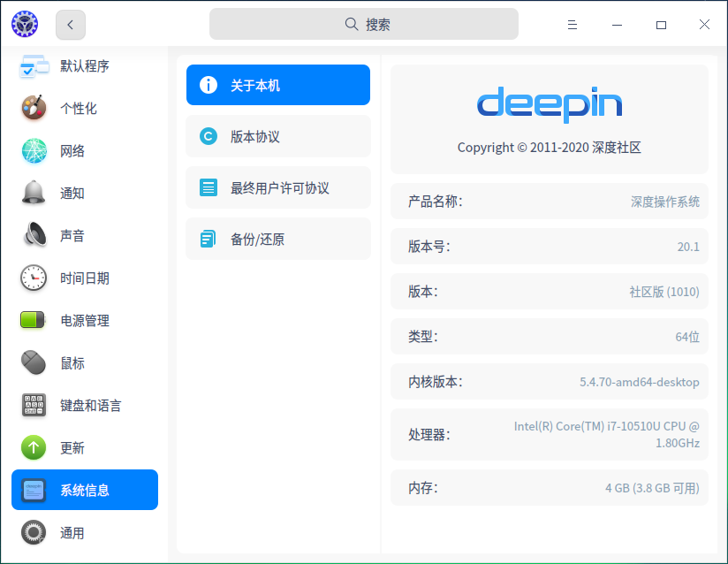The width and height of the screenshot is (728, 564).
Task: Open 个性化 palette icon
Action: (x=34, y=108)
